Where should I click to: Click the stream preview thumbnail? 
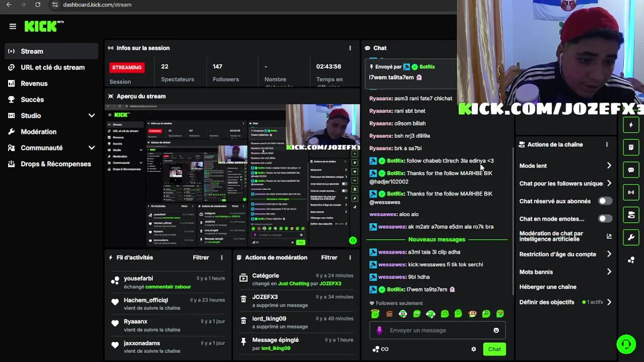[232, 175]
